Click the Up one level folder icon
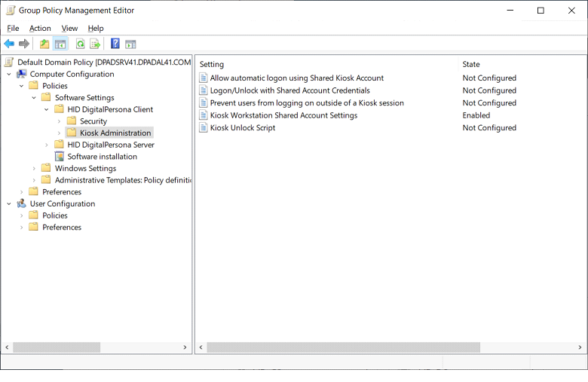 tap(44, 44)
